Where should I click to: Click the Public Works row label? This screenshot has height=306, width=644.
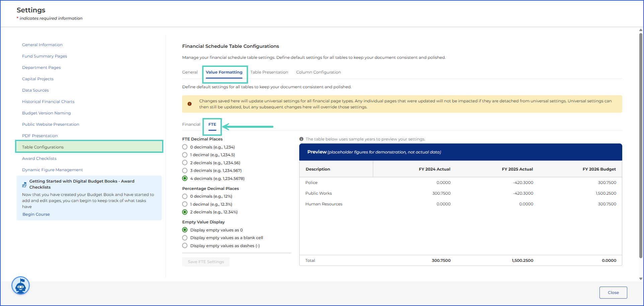(x=319, y=193)
